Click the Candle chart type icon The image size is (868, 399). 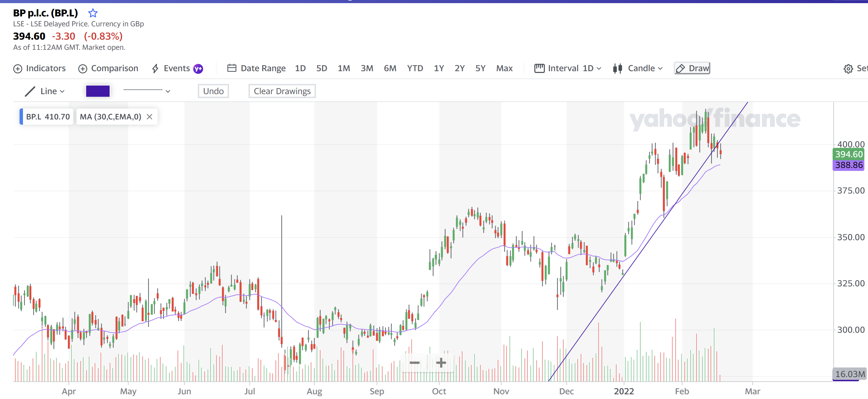[x=617, y=68]
